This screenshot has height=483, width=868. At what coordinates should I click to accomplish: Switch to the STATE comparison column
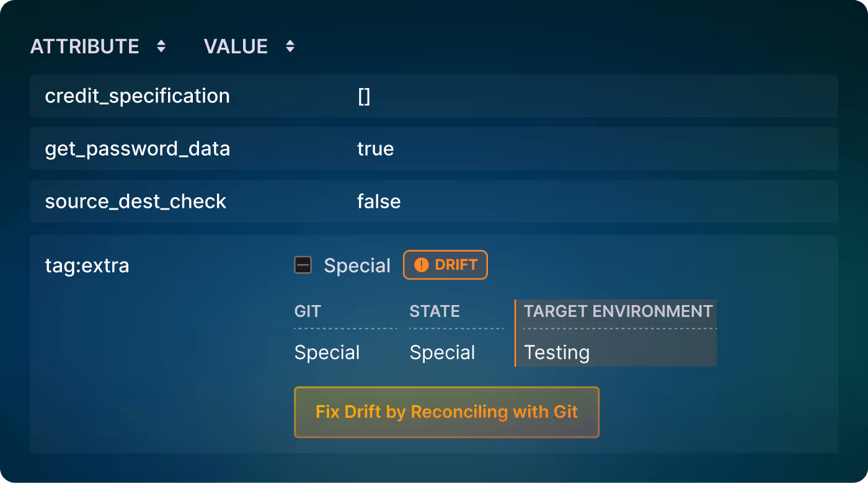click(434, 311)
